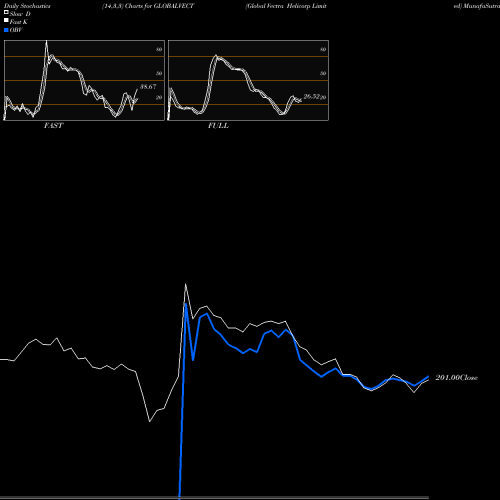Viewport: 500px width, 500px height.
Task: Select the 'OBV' legend label
Action: click(16, 30)
